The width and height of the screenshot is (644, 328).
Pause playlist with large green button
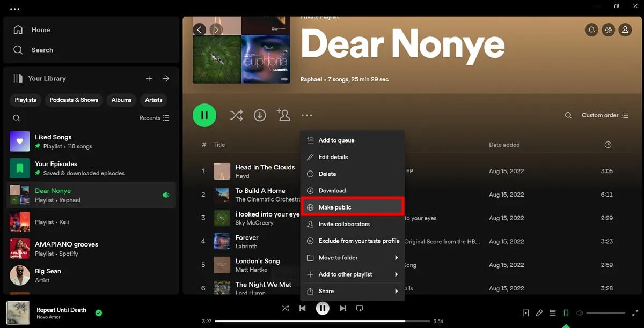pyautogui.click(x=204, y=115)
